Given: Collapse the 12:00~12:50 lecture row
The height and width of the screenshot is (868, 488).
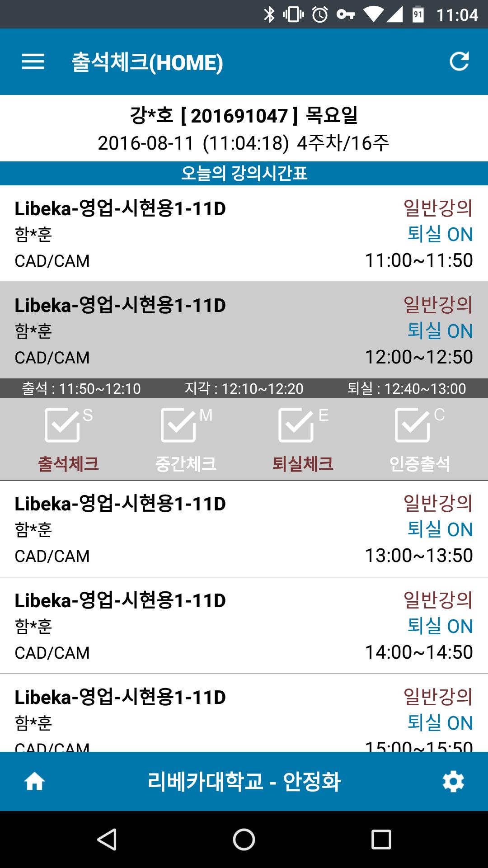Looking at the screenshot, I should (x=244, y=330).
